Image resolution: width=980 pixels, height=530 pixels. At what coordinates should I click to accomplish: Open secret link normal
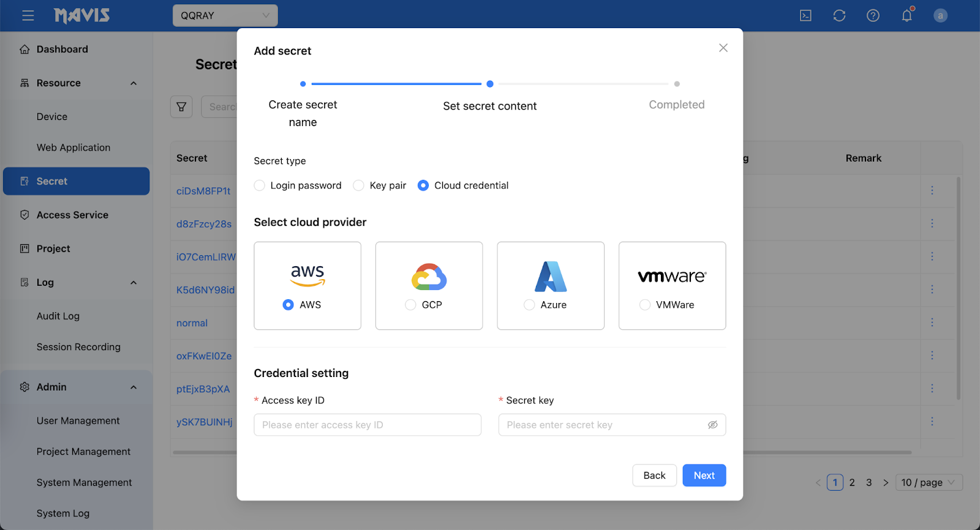[192, 323]
